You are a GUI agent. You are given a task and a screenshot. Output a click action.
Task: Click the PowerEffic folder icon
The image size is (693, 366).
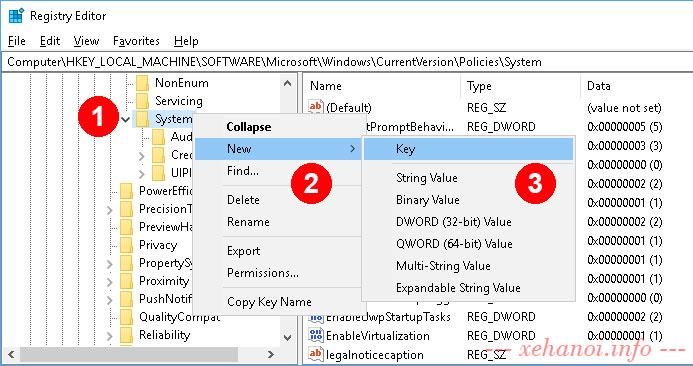point(126,191)
